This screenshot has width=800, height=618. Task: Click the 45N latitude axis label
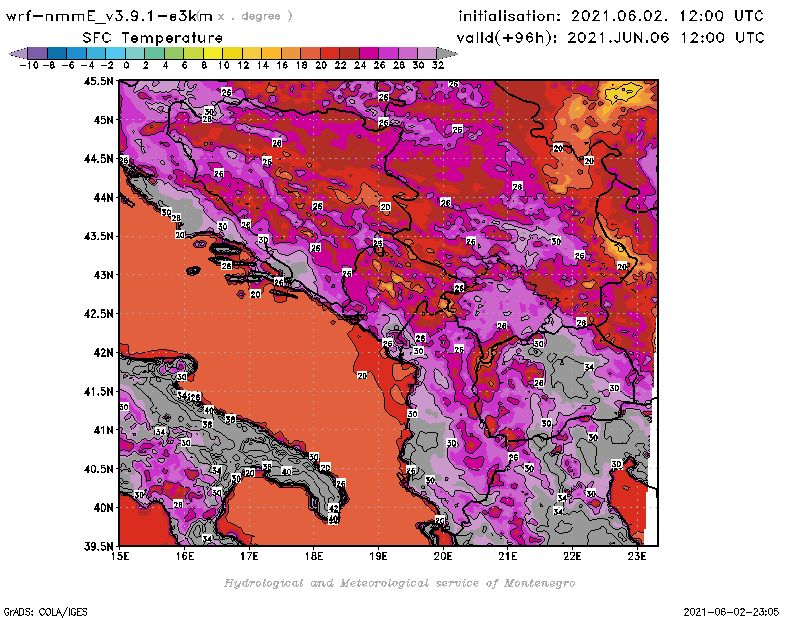click(x=103, y=119)
